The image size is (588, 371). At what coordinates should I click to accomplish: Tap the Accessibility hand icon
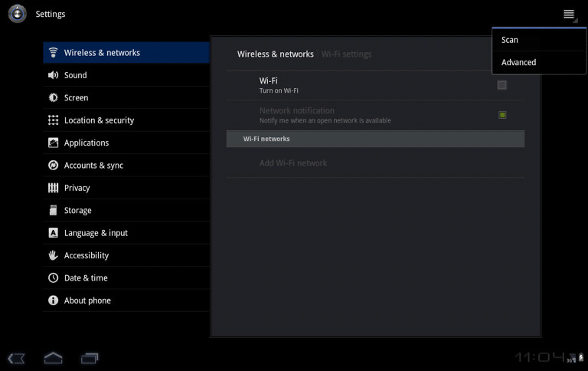point(53,255)
